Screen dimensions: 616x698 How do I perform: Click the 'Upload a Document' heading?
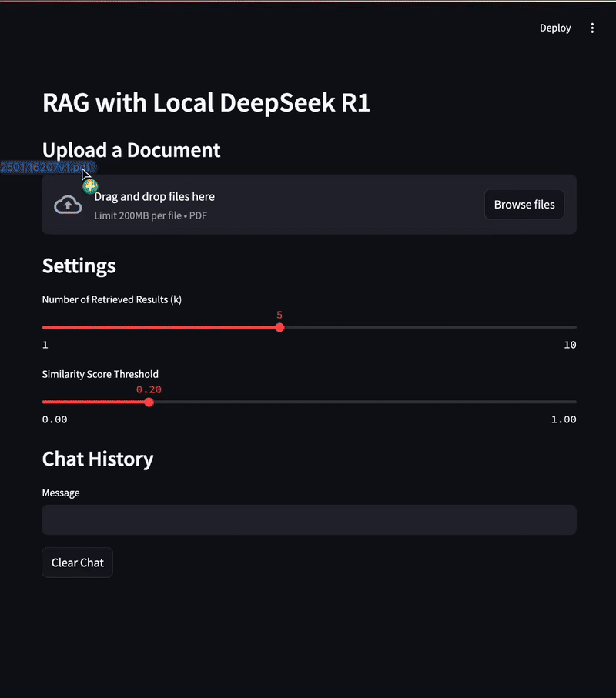[x=132, y=150]
